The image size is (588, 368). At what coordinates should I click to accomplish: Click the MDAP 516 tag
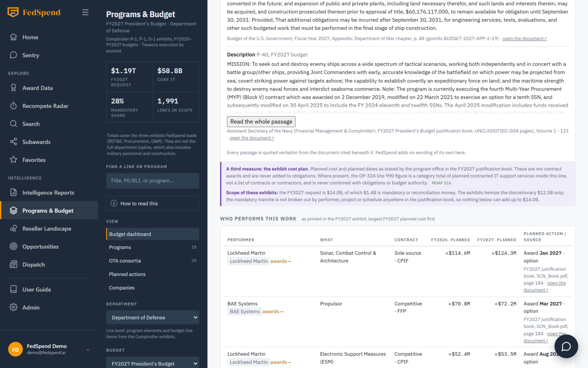441,183
